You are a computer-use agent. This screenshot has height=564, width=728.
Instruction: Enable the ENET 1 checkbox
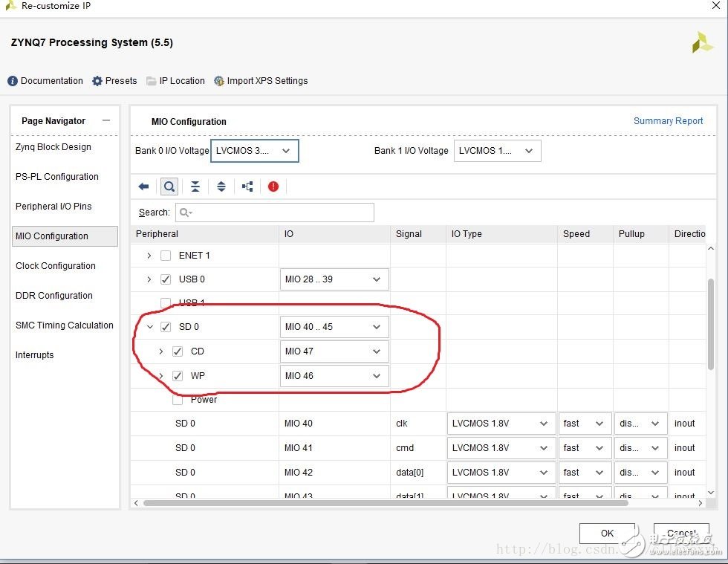pos(166,256)
